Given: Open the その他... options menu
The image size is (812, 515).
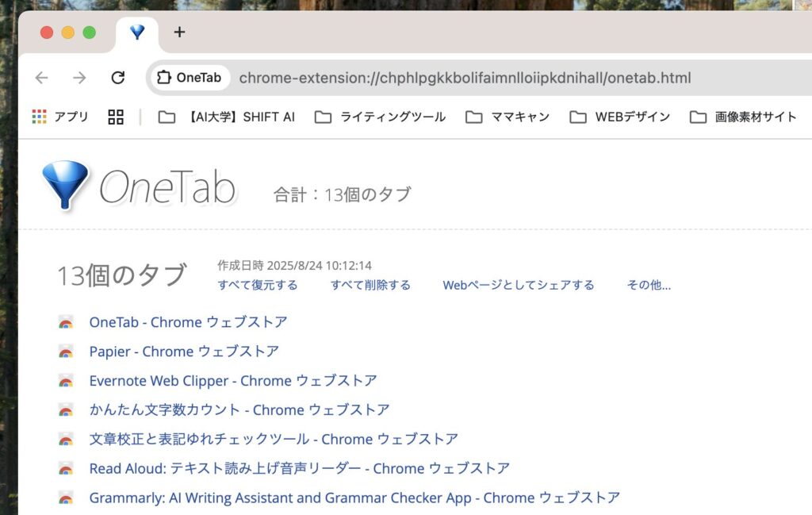Looking at the screenshot, I should tap(649, 285).
